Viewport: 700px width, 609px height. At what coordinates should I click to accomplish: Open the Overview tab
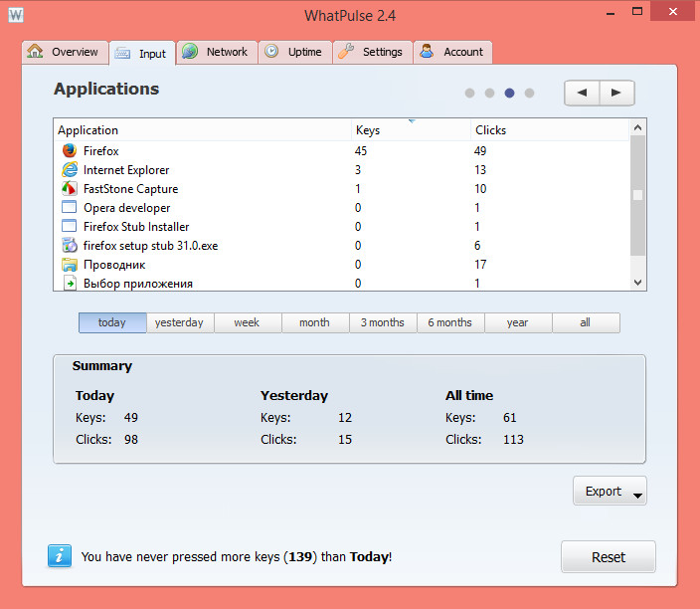point(65,52)
